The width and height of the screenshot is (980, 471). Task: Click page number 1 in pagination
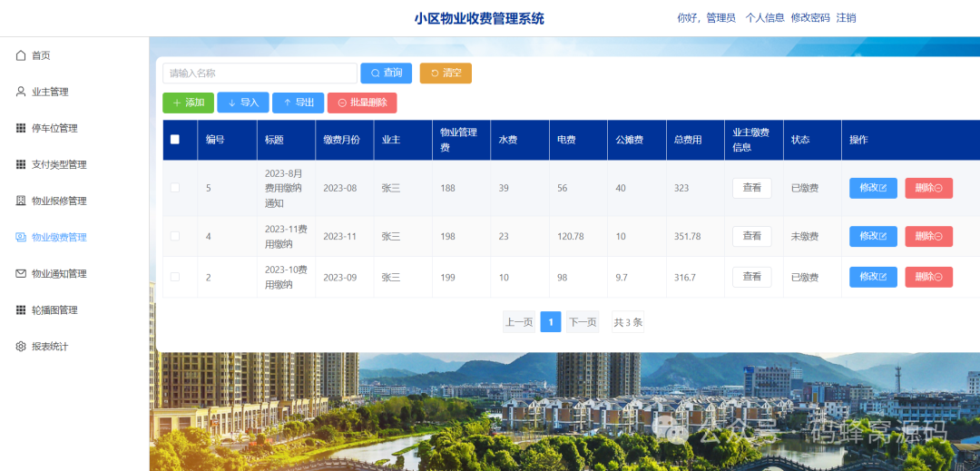(551, 322)
